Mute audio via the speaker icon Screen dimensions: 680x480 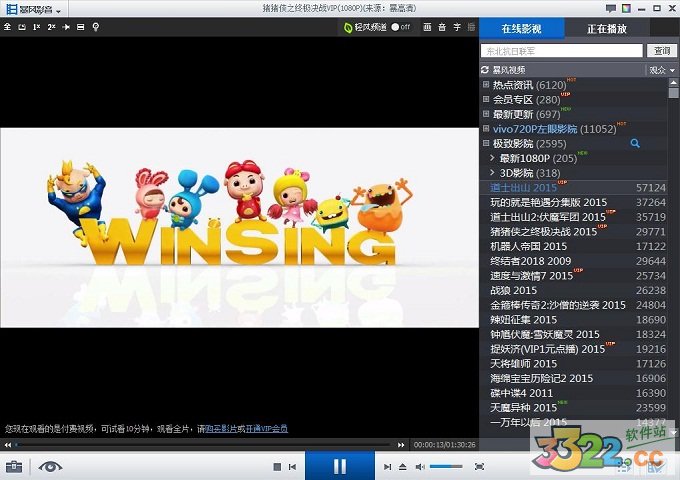tap(420, 467)
